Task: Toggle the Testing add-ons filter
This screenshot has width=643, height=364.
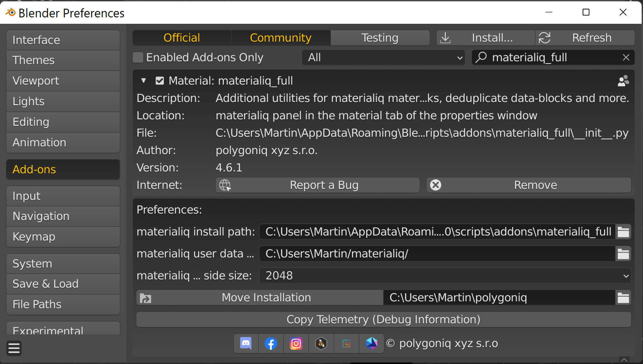Action: [x=380, y=38]
